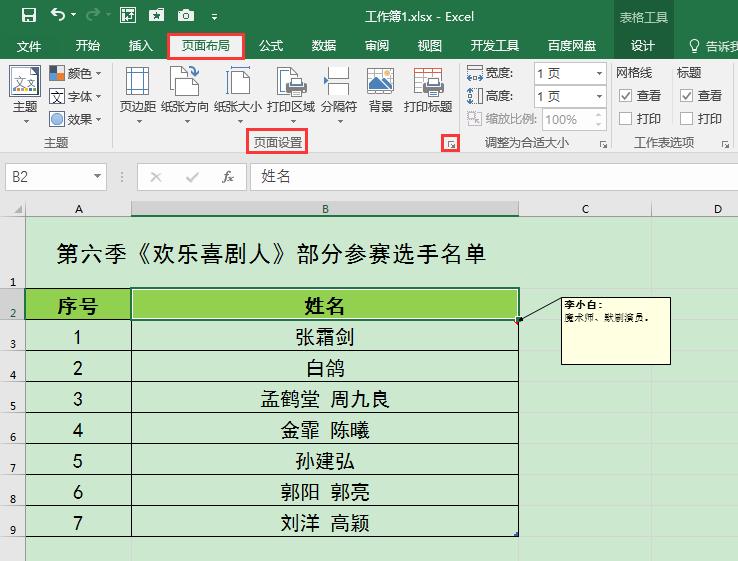Image resolution: width=738 pixels, height=561 pixels.
Task: Open Page Setup dialog launcher
Action: point(450,144)
